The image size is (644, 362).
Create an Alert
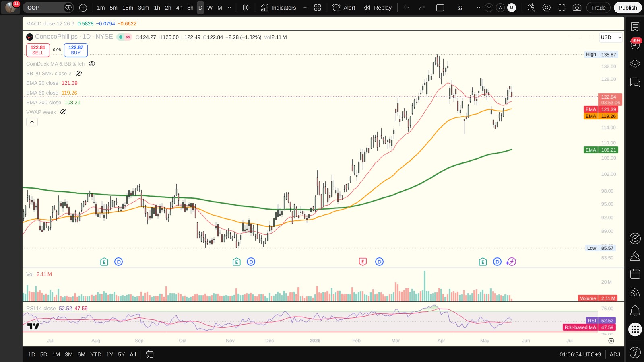point(344,8)
